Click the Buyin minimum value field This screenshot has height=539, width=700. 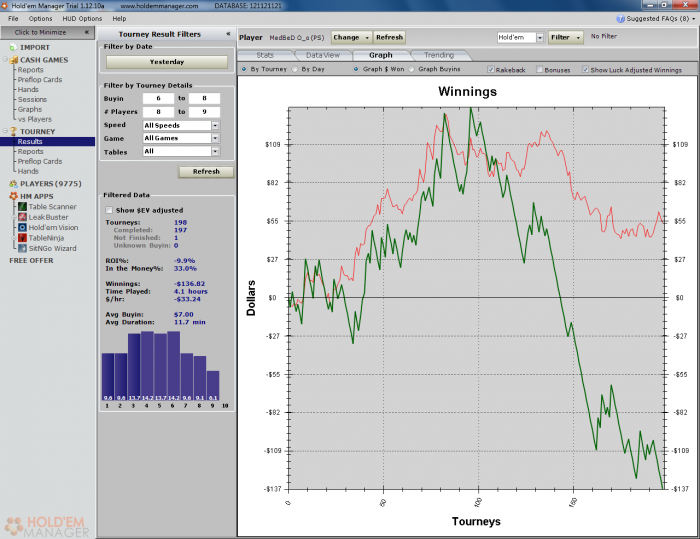pyautogui.click(x=158, y=99)
